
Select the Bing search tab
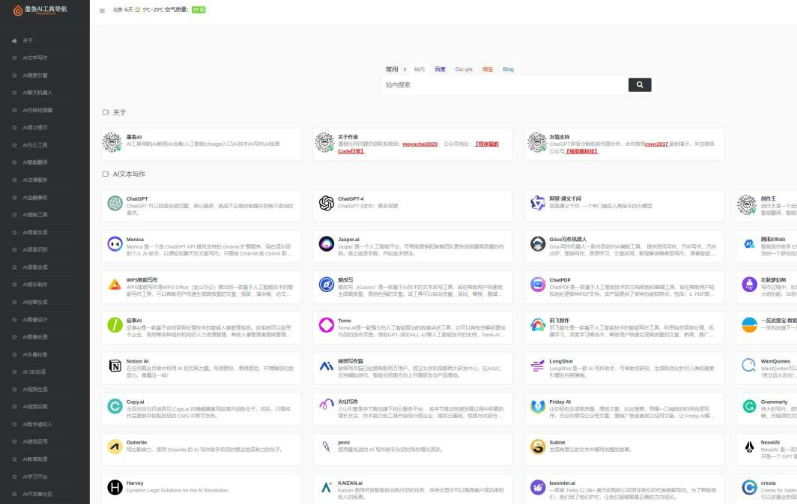[508, 70]
